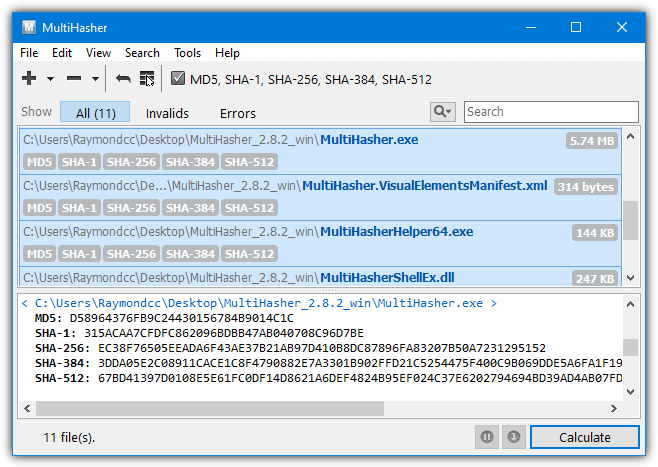
Task: Click the 144 KB size label
Action: pos(595,233)
